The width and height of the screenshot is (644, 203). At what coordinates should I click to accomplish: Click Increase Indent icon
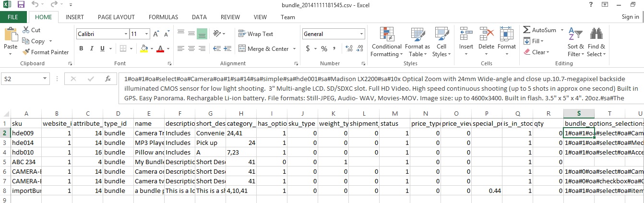coord(227,48)
